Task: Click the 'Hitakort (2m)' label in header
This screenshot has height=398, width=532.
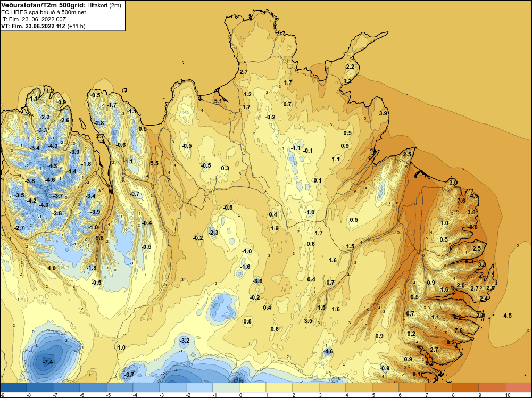Action: 104,5
